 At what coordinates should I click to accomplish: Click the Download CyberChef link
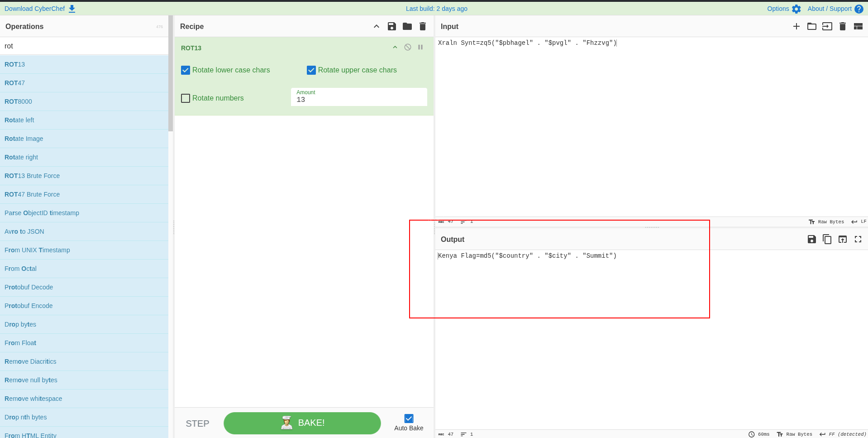click(x=40, y=9)
